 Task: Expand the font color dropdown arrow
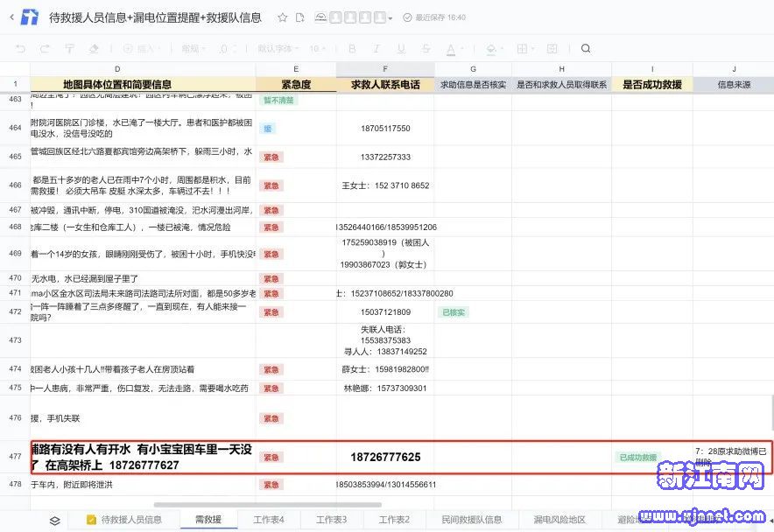click(462, 49)
